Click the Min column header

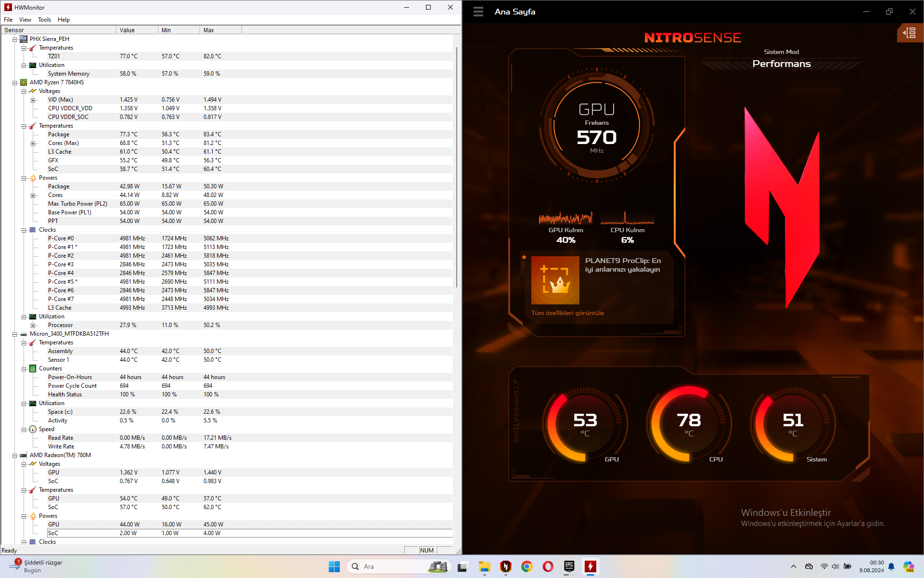point(179,30)
